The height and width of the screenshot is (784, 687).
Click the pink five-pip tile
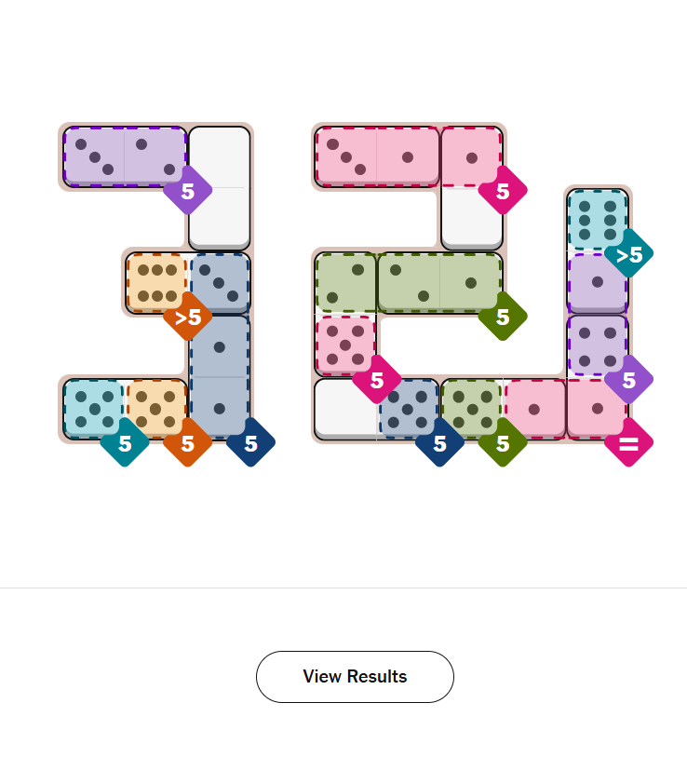(x=345, y=345)
